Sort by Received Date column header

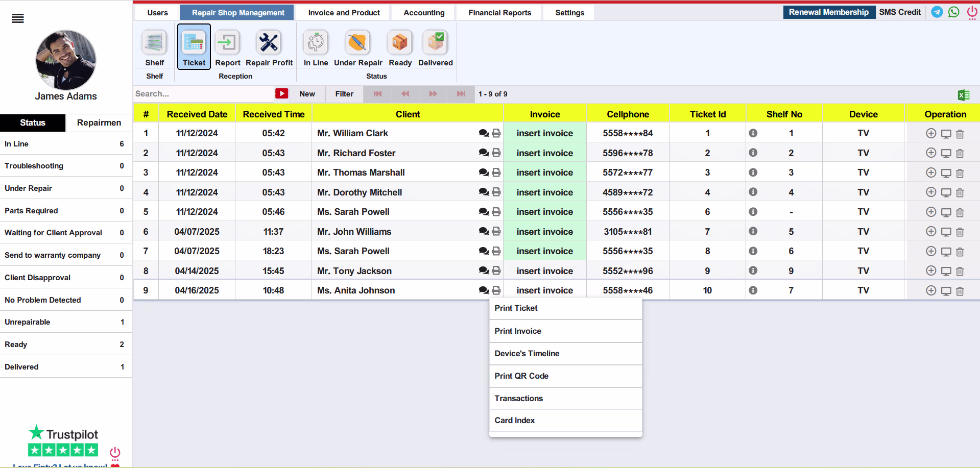197,114
